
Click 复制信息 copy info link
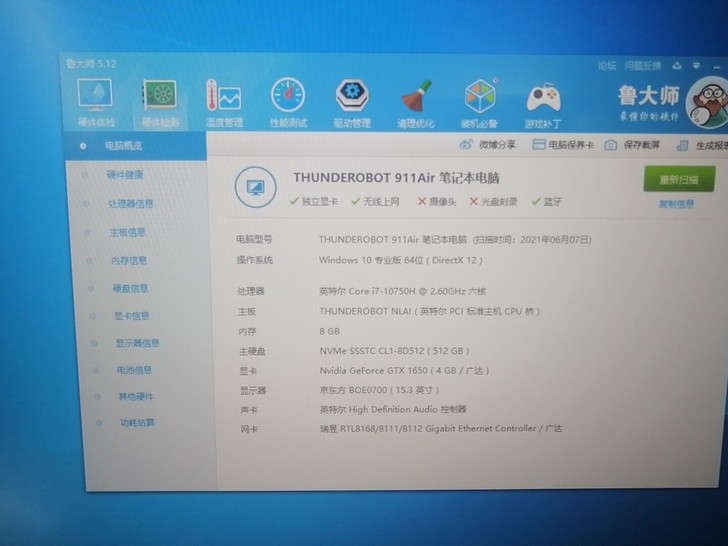tap(676, 204)
